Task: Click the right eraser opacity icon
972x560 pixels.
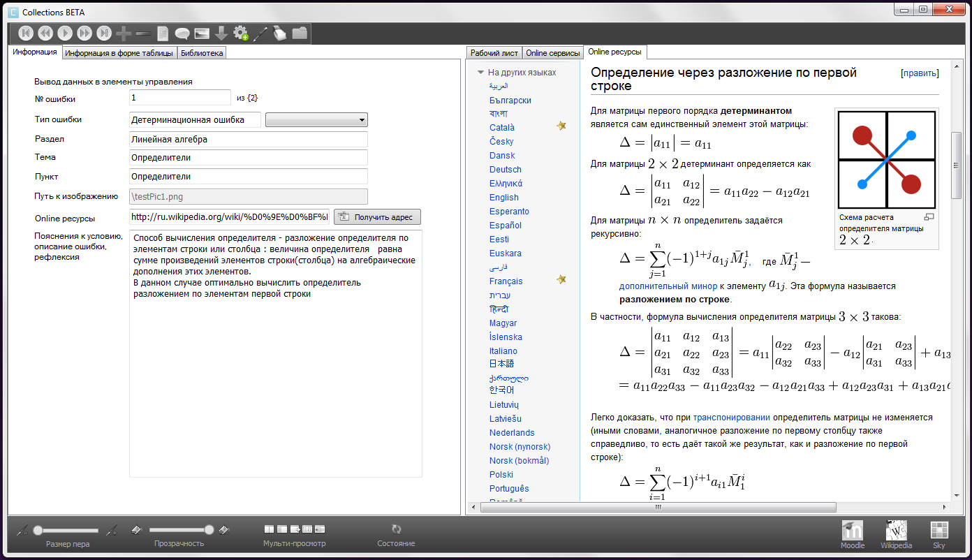Action: tap(224, 530)
